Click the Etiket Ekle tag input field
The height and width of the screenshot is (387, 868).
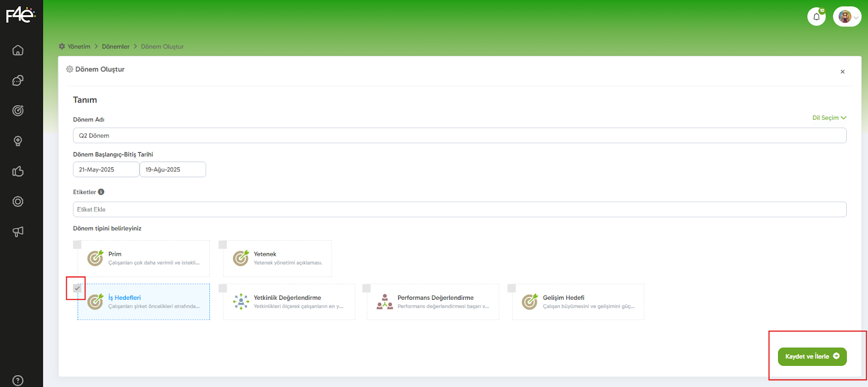[x=459, y=210]
